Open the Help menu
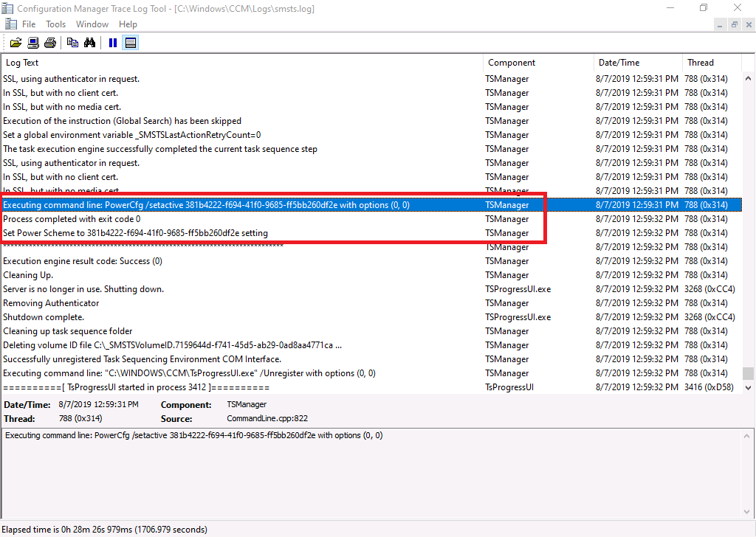 click(128, 24)
